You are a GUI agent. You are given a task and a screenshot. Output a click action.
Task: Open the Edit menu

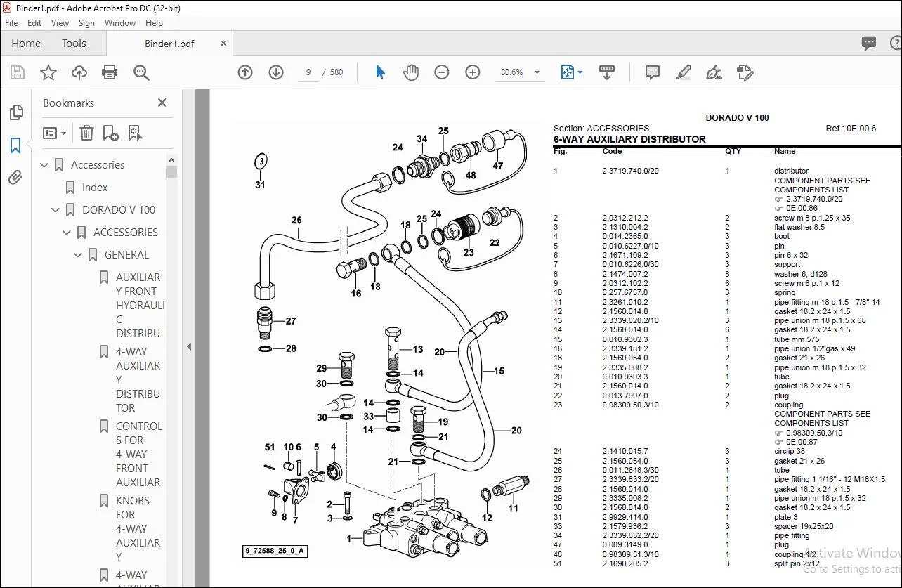34,23
